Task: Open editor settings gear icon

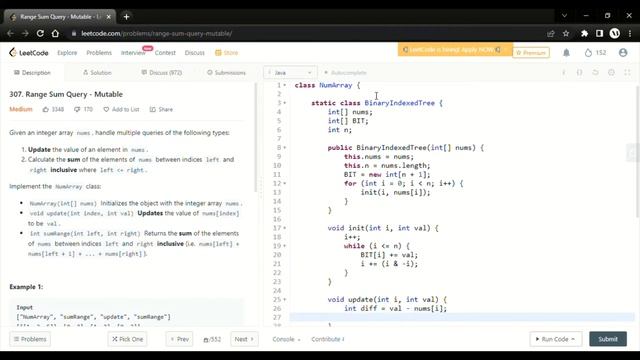Action: 611,73
